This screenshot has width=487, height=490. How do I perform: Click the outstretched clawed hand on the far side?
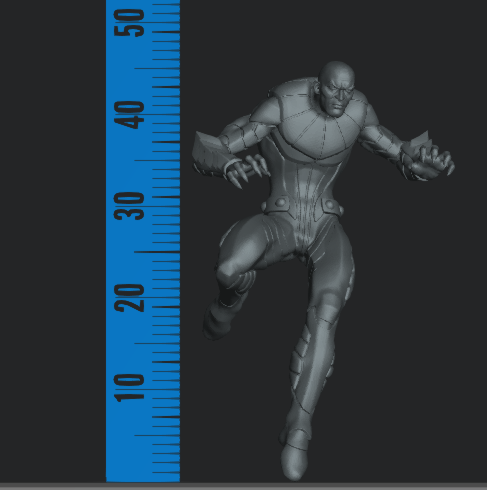pyautogui.click(x=432, y=162)
